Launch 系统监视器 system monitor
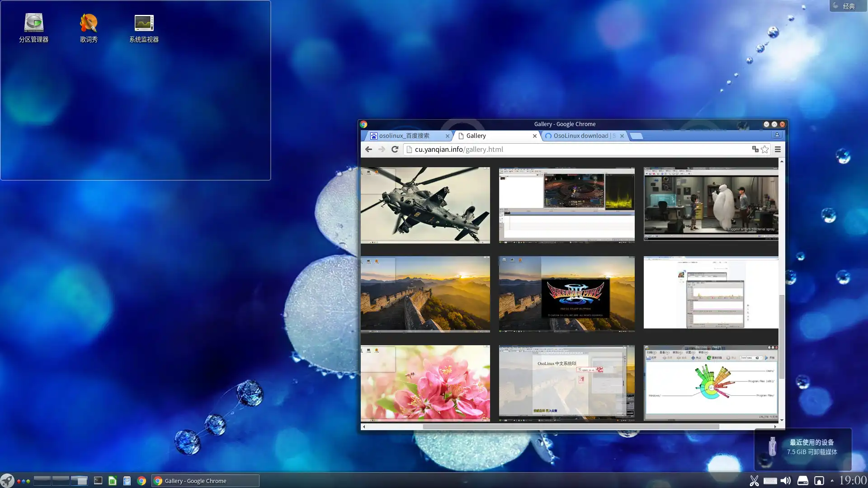This screenshot has width=868, height=488. (x=143, y=23)
